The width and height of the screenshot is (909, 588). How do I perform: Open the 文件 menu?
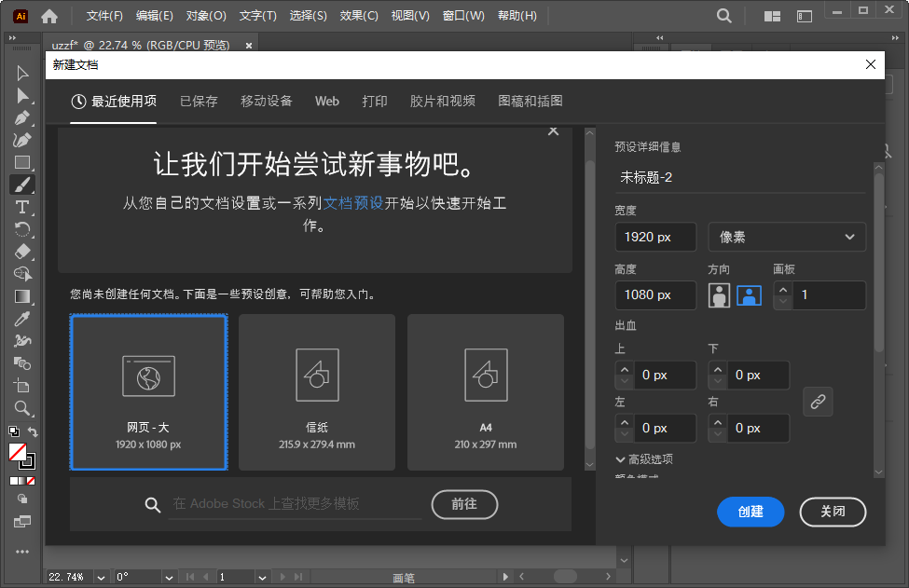click(x=103, y=16)
